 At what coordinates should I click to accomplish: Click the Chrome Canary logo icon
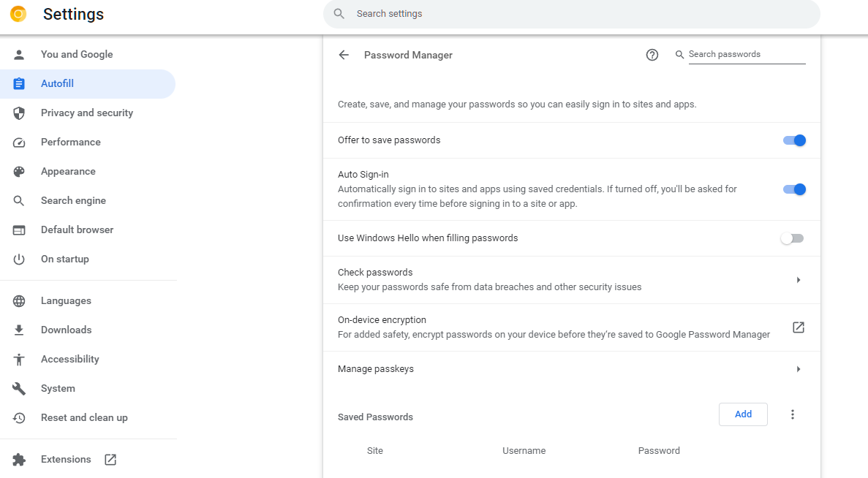click(x=18, y=14)
